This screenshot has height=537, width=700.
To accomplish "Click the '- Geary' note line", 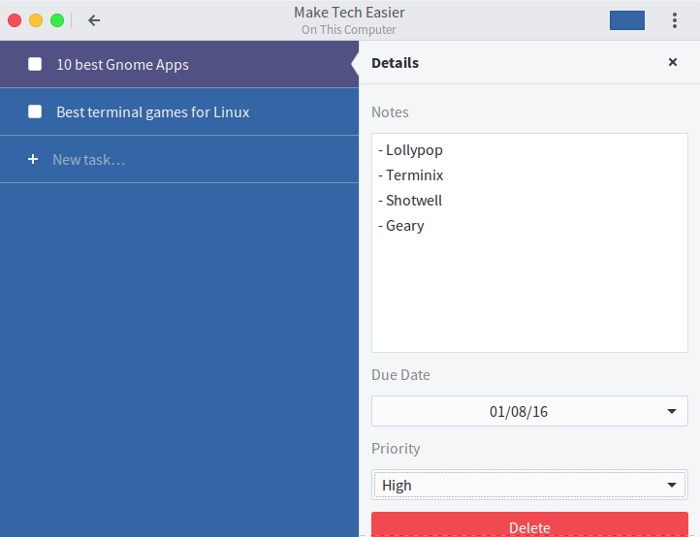I will click(x=401, y=226).
